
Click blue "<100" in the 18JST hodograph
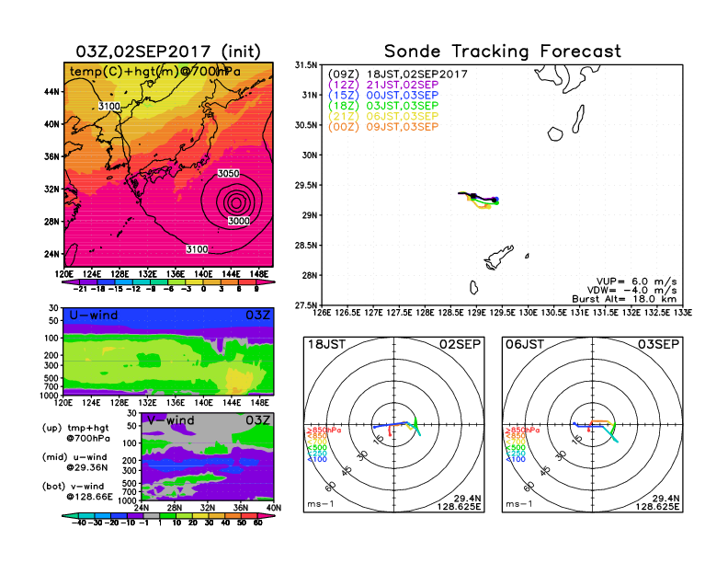tap(316, 459)
